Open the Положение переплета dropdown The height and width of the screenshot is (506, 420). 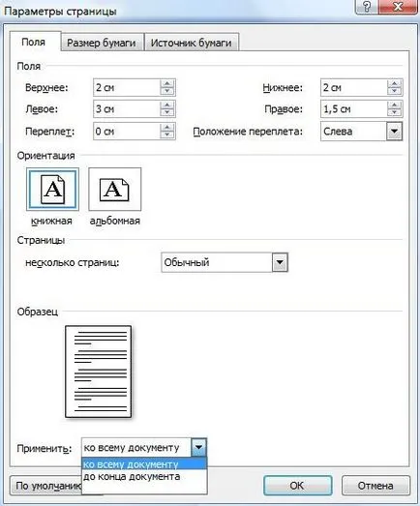394,132
